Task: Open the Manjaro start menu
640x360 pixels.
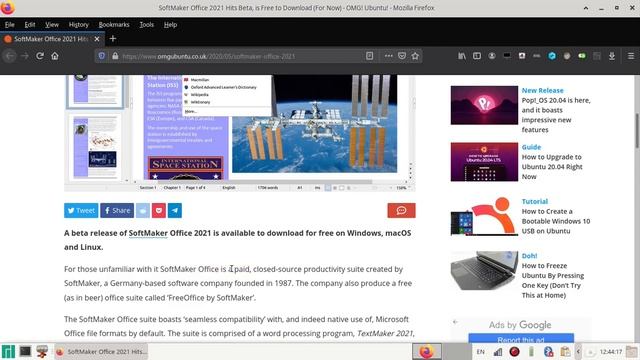Action: [x=8, y=351]
